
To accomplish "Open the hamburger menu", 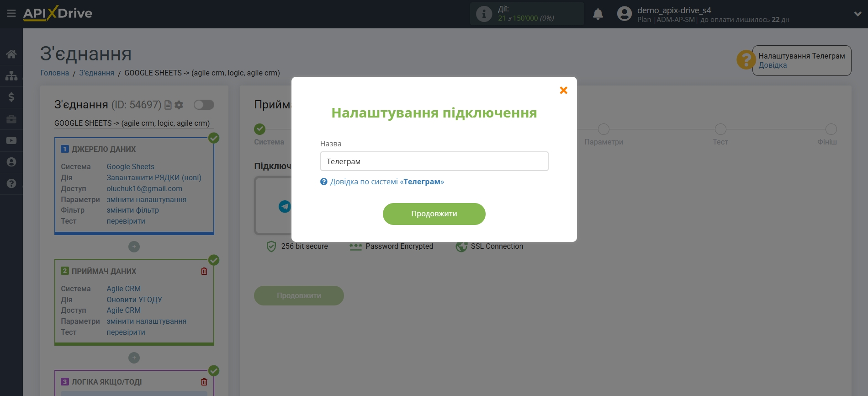I will (11, 14).
